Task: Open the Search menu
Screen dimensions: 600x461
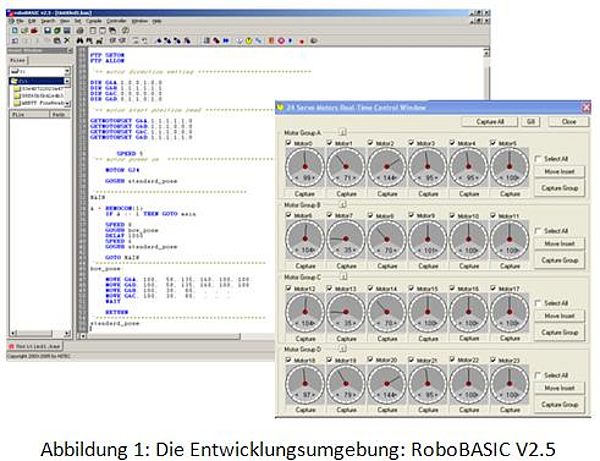Action: 48,21
